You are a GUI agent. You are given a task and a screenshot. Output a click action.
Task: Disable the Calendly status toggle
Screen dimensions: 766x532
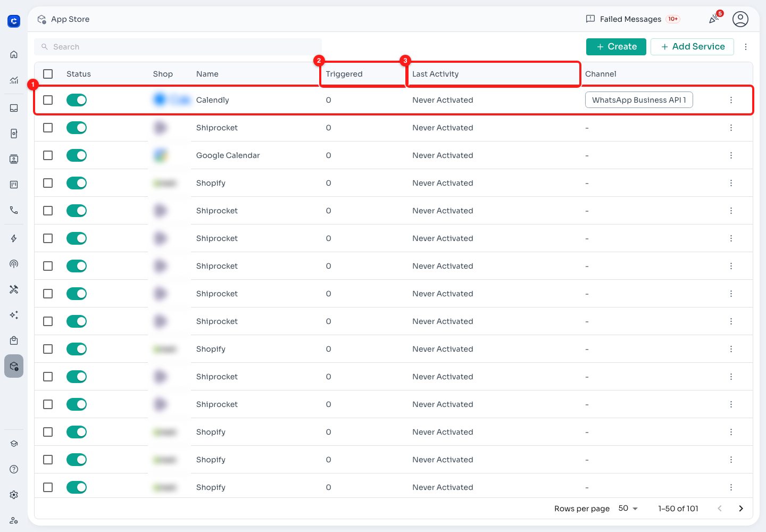click(77, 100)
